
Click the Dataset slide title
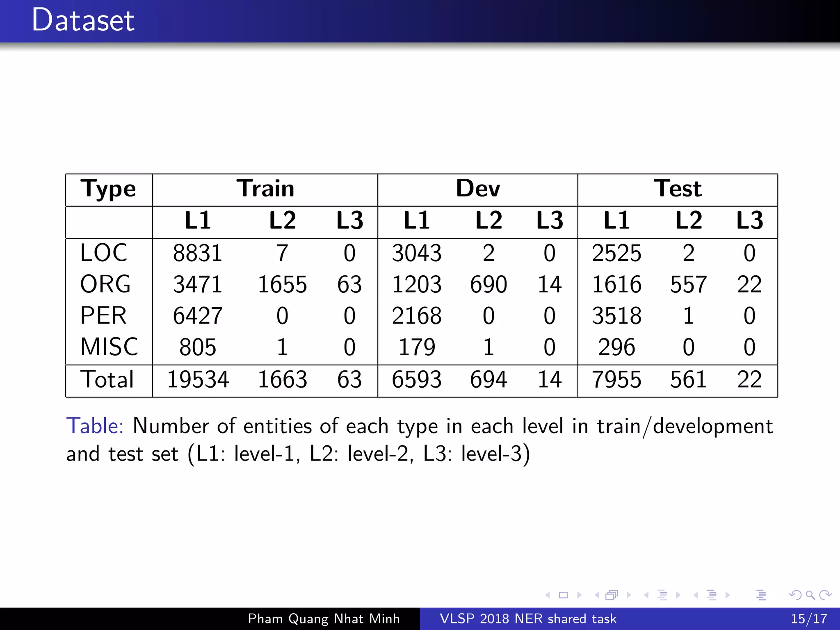(x=83, y=20)
